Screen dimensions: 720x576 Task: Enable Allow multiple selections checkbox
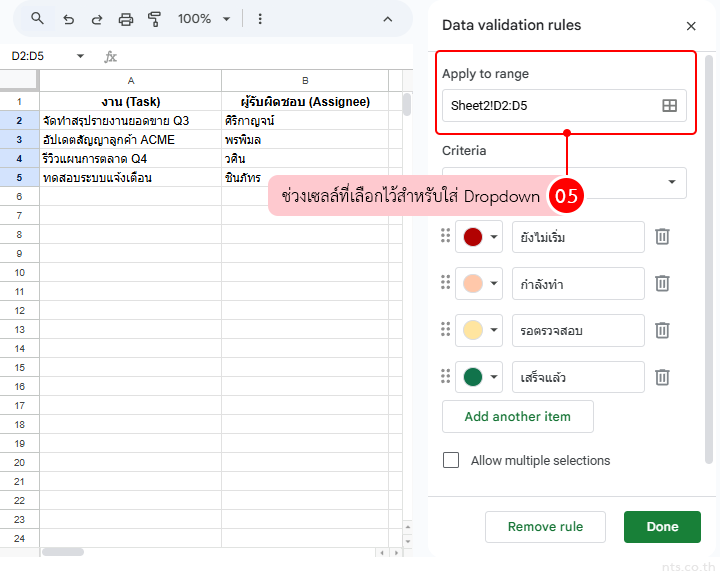451,460
